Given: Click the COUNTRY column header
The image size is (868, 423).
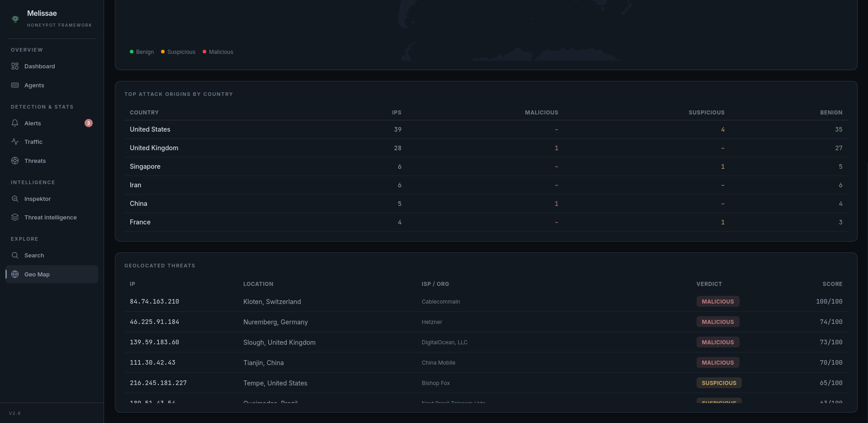Looking at the screenshot, I should pos(144,112).
